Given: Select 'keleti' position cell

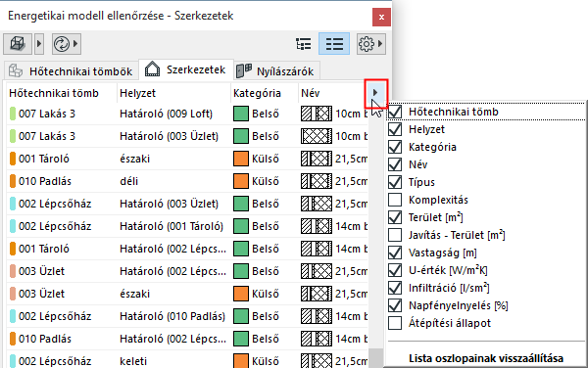Looking at the screenshot, I should 133,361.
